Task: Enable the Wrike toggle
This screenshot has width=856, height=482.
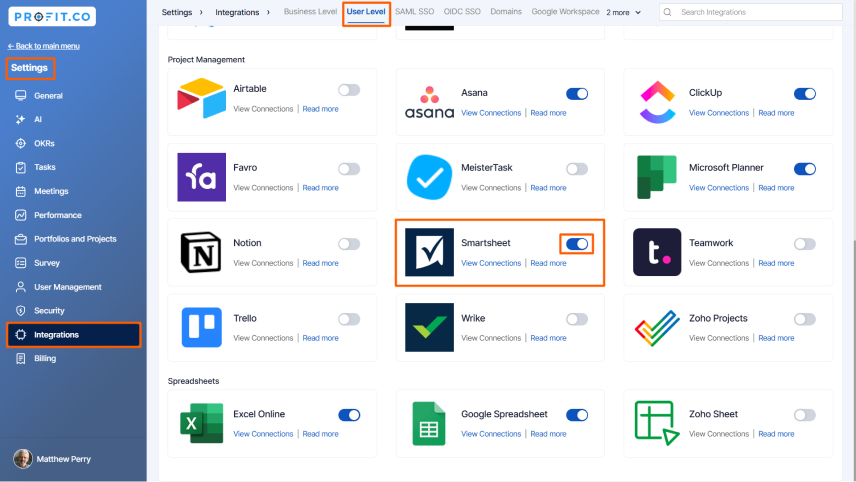Action: [577, 319]
